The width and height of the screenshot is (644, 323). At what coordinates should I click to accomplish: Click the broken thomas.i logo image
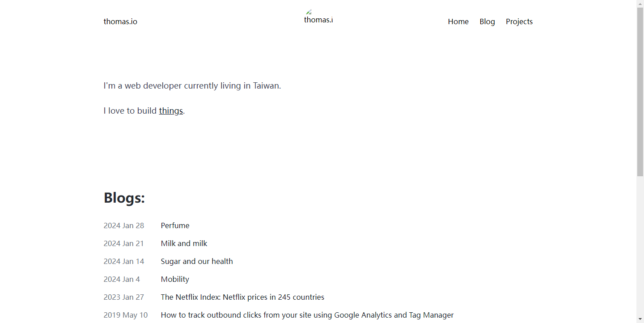click(318, 17)
